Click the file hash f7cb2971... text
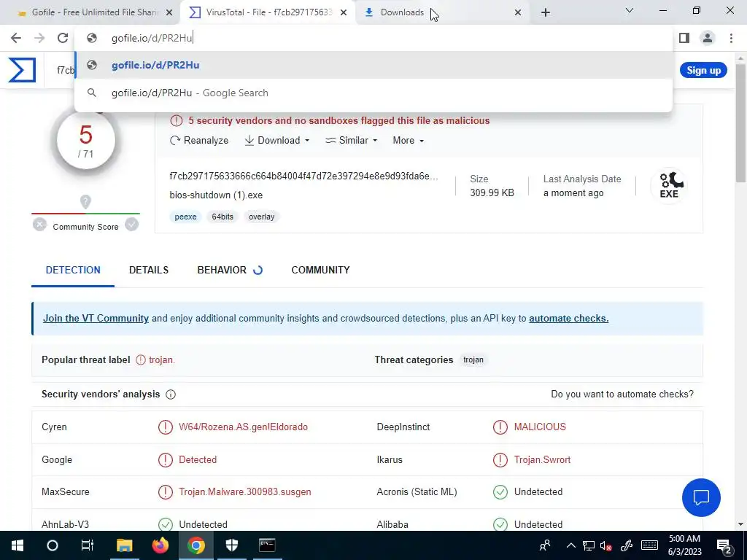Screen dimensions: 747x560 pos(303,176)
